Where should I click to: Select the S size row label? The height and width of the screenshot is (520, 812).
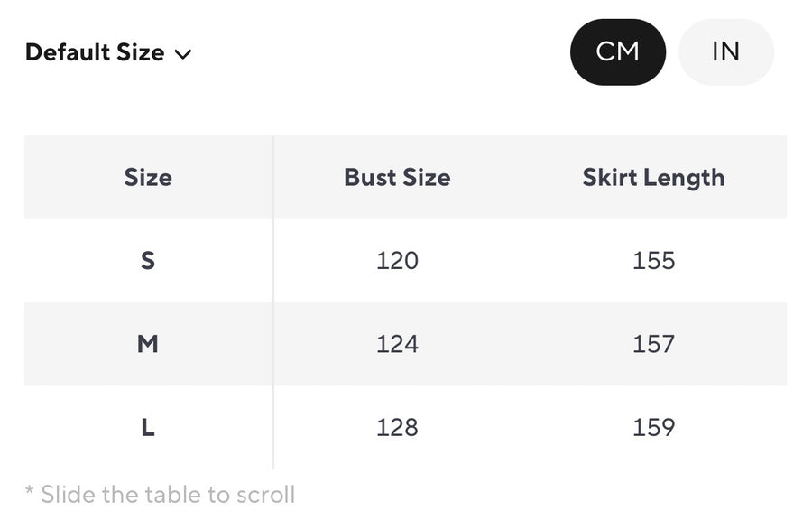tap(148, 261)
